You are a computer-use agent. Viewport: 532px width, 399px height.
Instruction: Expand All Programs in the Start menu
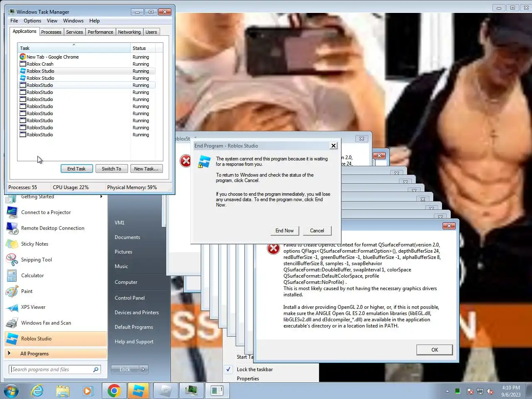56,354
